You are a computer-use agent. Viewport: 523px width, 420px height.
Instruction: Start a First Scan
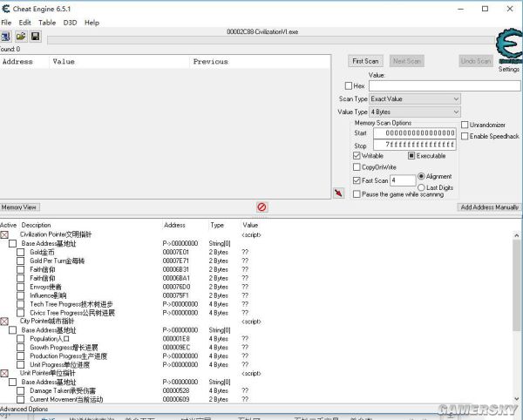[365, 61]
